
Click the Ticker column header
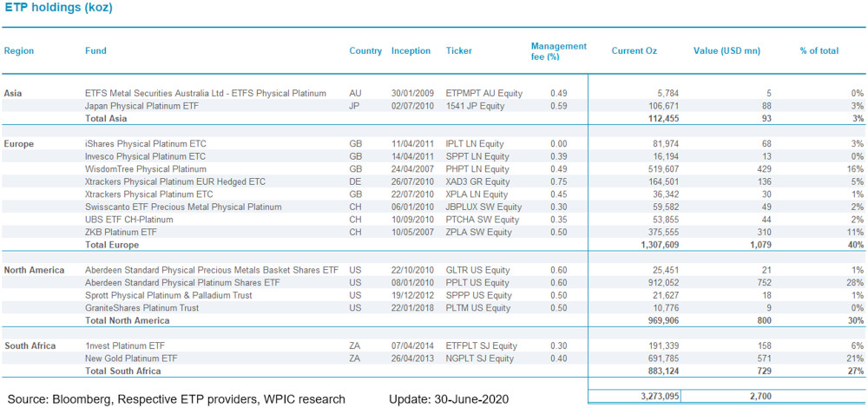(459, 51)
